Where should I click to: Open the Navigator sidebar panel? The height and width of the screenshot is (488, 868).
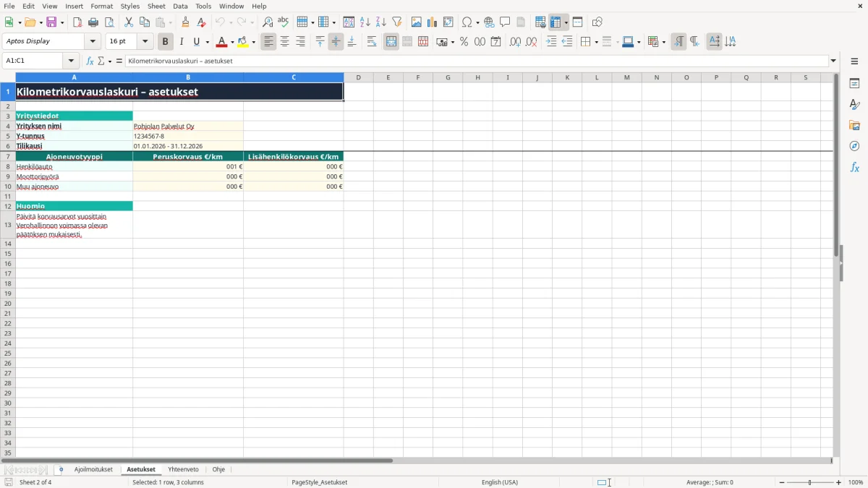tap(854, 147)
